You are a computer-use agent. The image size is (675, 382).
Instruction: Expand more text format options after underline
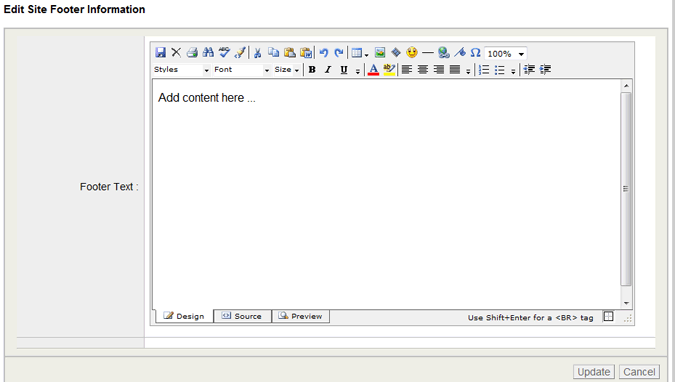[x=358, y=71]
